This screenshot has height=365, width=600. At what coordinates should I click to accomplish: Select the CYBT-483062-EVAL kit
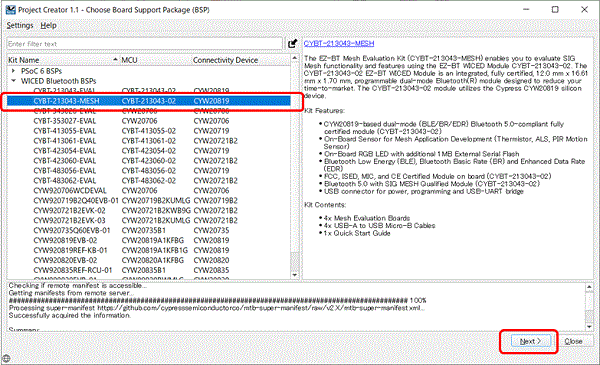[65, 181]
